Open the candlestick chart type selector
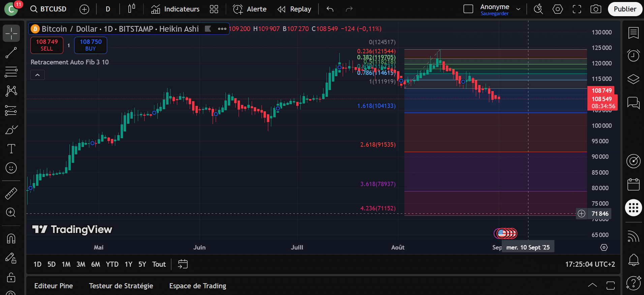 (131, 9)
